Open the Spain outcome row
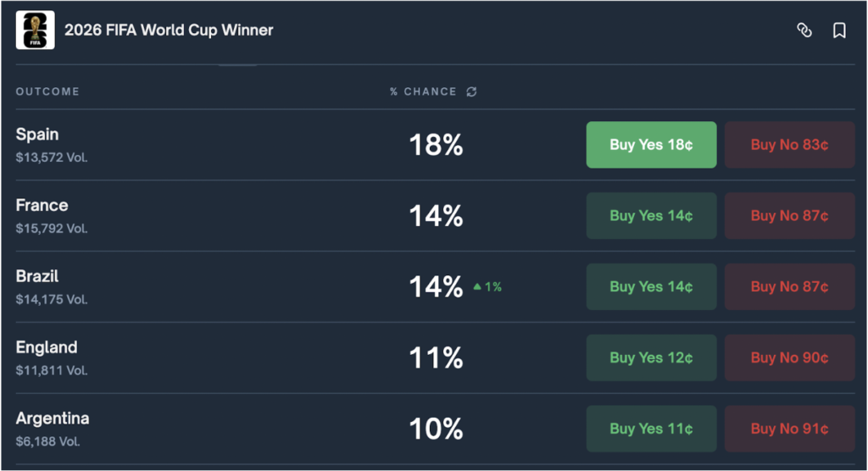 (x=435, y=145)
